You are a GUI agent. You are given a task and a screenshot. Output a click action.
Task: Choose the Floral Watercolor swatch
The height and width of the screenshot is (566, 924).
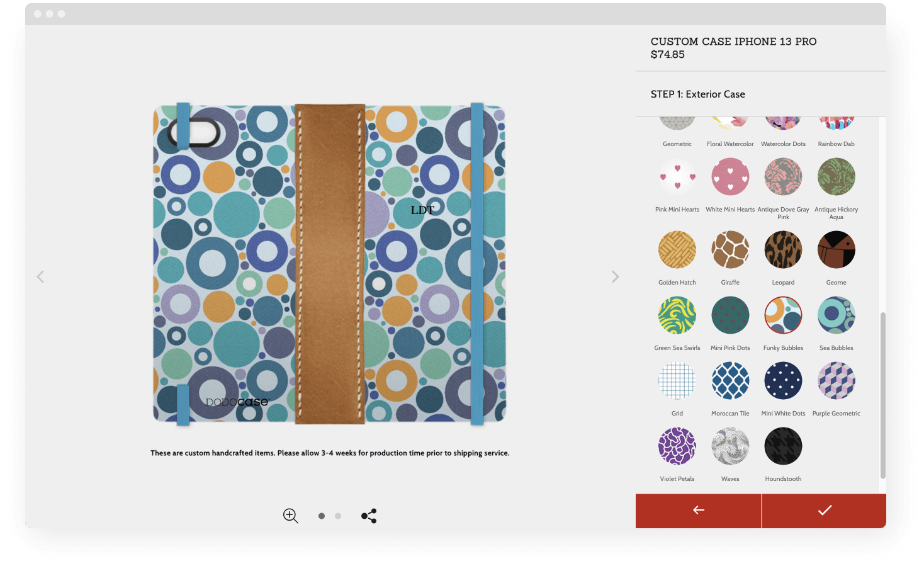(x=730, y=123)
